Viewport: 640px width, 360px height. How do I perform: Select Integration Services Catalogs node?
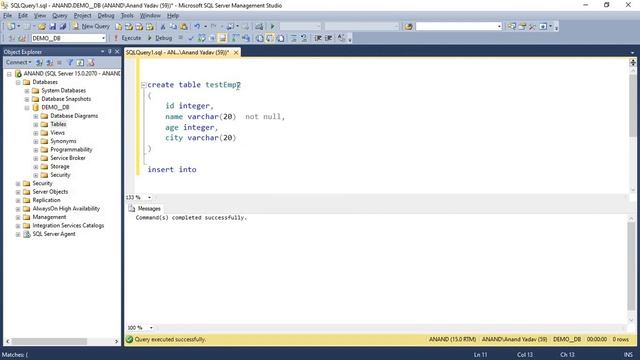coord(68,226)
